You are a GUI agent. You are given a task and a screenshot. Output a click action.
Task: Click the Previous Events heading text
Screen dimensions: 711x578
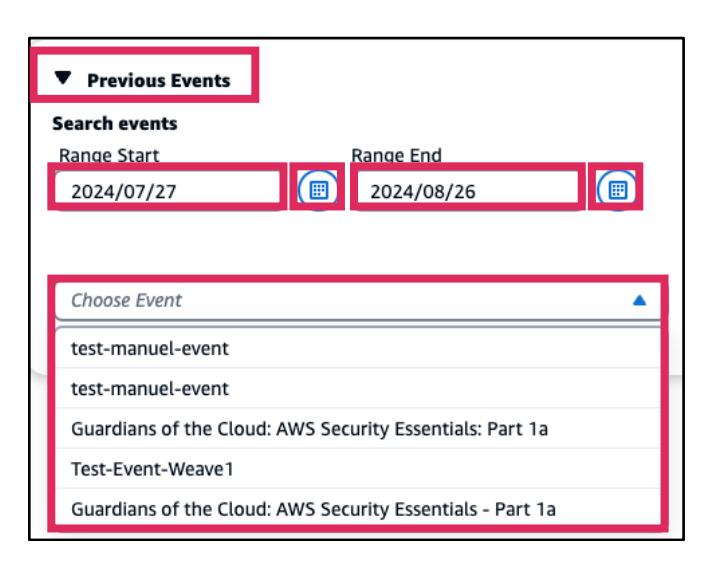(158, 80)
